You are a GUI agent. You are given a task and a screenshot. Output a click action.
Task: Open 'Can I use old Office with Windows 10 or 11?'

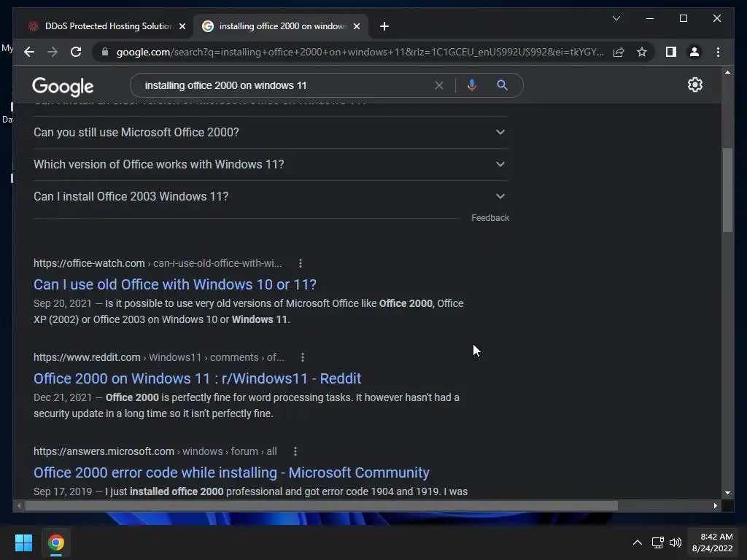(175, 284)
